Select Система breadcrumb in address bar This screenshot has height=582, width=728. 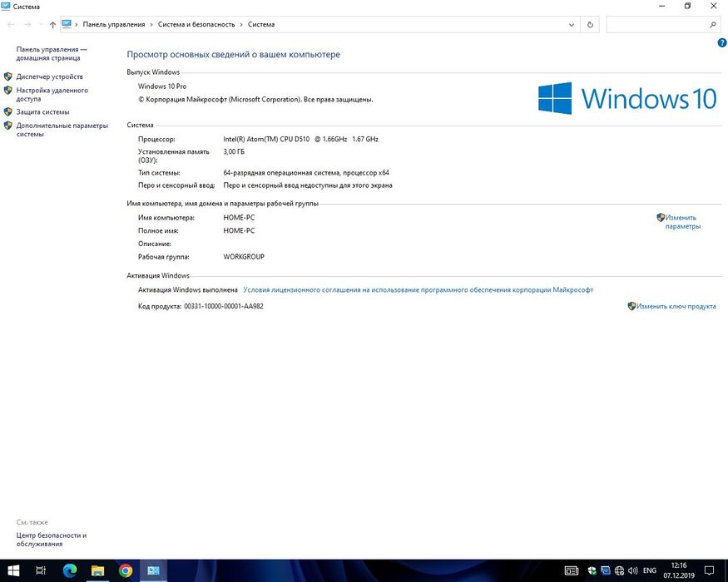[x=261, y=25]
